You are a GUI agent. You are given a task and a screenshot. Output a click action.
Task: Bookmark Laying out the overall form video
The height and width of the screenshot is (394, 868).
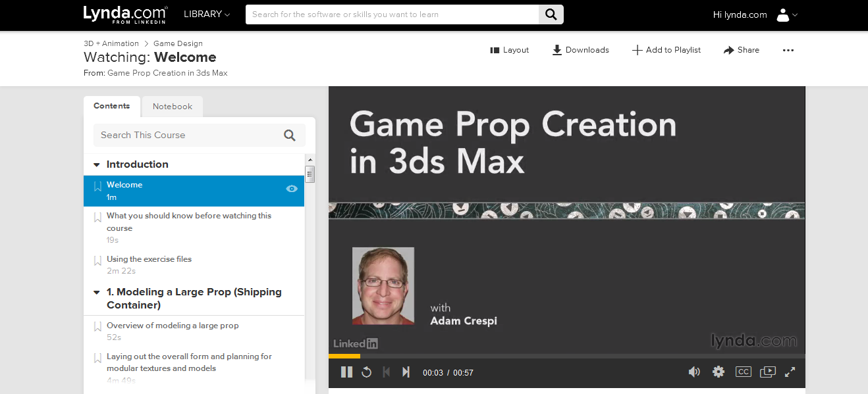pos(97,358)
